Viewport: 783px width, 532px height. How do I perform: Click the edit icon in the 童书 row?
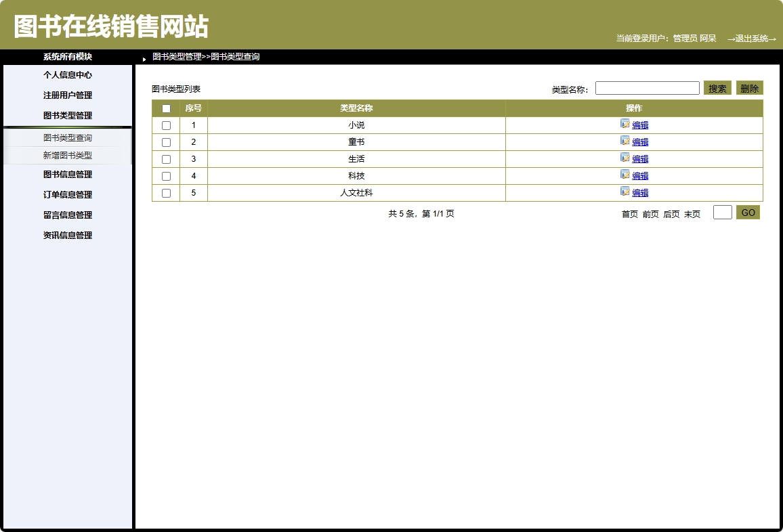tap(625, 141)
